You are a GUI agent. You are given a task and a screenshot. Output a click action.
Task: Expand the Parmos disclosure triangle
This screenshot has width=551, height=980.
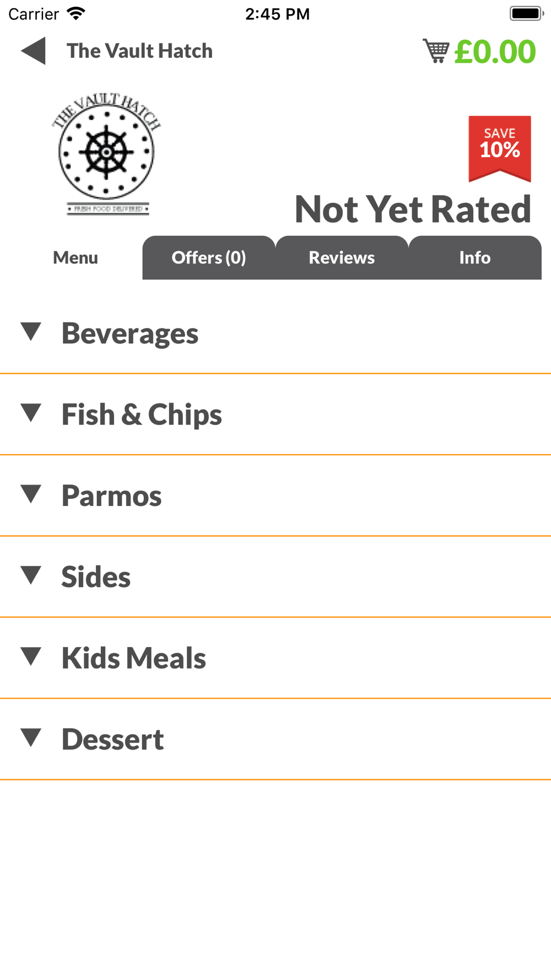point(31,494)
